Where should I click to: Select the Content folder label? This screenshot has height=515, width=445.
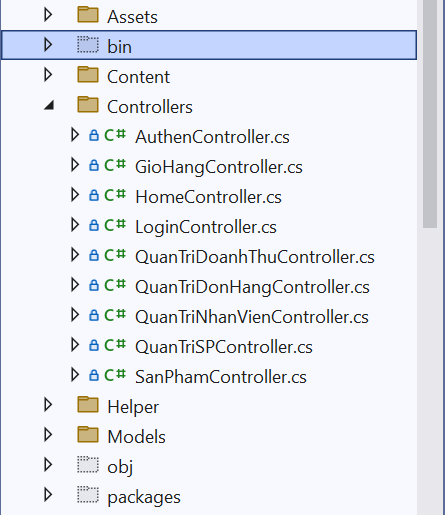138,77
